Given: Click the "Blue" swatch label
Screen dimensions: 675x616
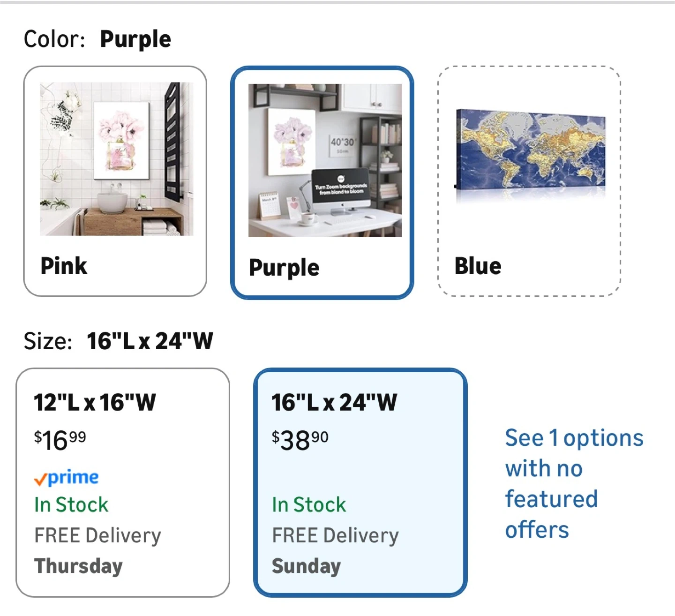Looking at the screenshot, I should tap(478, 266).
